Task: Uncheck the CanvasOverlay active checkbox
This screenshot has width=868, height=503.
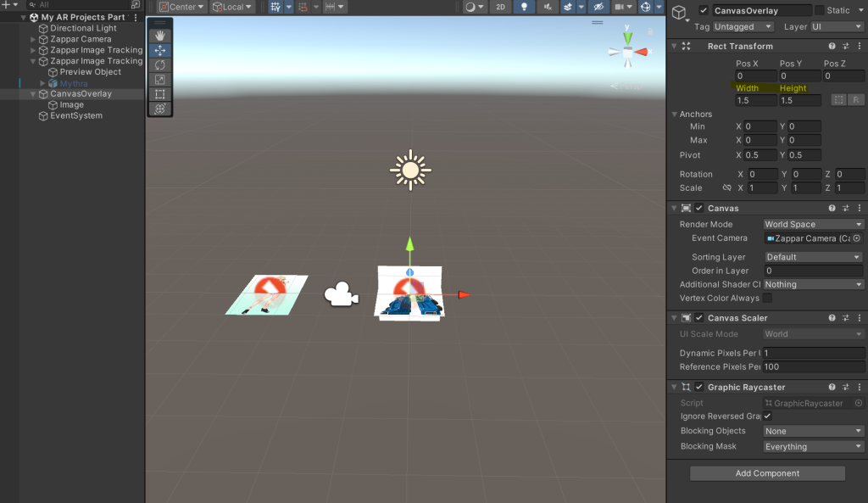Action: [704, 11]
